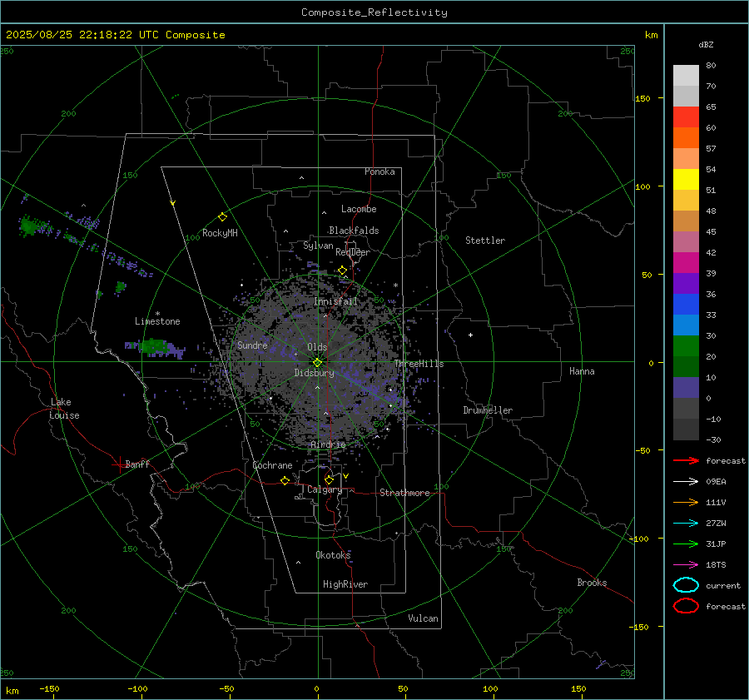Click the Vulcan town label
Image resolution: width=749 pixels, height=700 pixels.
coord(423,618)
